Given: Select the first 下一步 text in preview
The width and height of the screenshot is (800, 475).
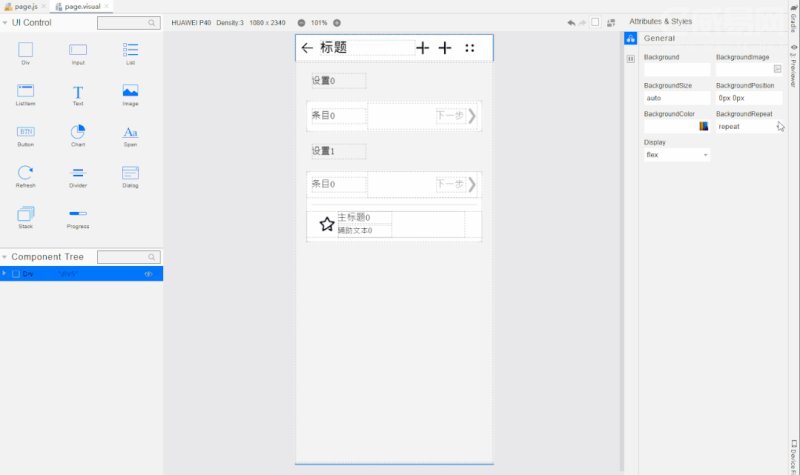Looking at the screenshot, I should click(x=449, y=115).
